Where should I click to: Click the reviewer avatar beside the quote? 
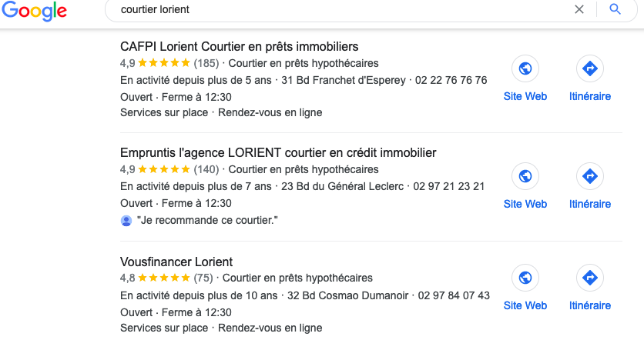126,221
